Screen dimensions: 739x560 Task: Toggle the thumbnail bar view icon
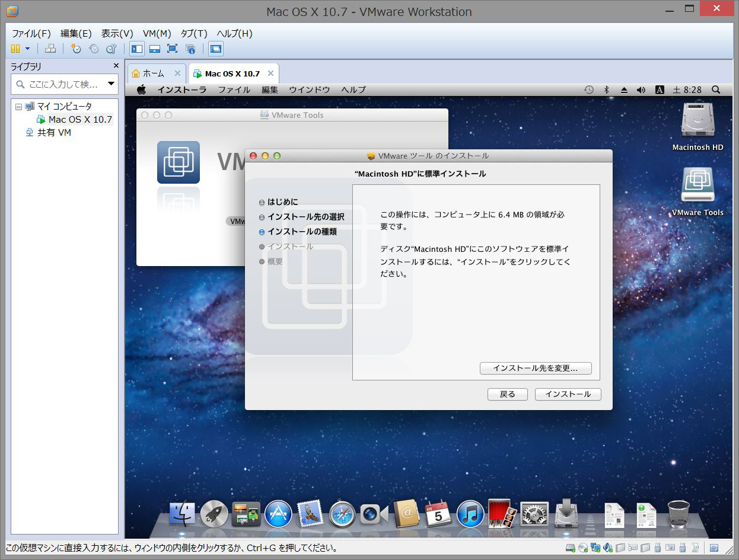click(155, 49)
